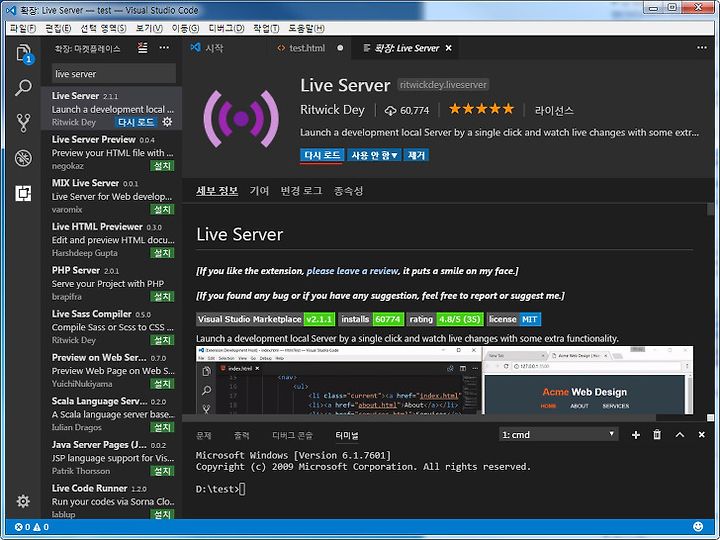Viewport: 720px width, 540px height.
Task: Install the PHP Server extension
Action: 162,297
